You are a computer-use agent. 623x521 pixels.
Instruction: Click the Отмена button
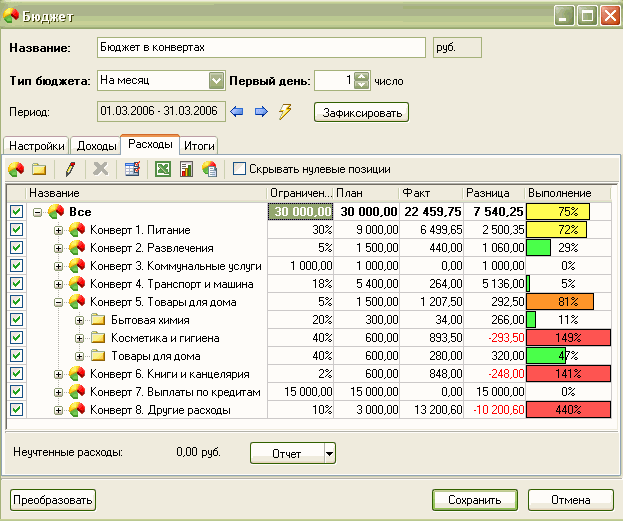pyautogui.click(x=571, y=500)
